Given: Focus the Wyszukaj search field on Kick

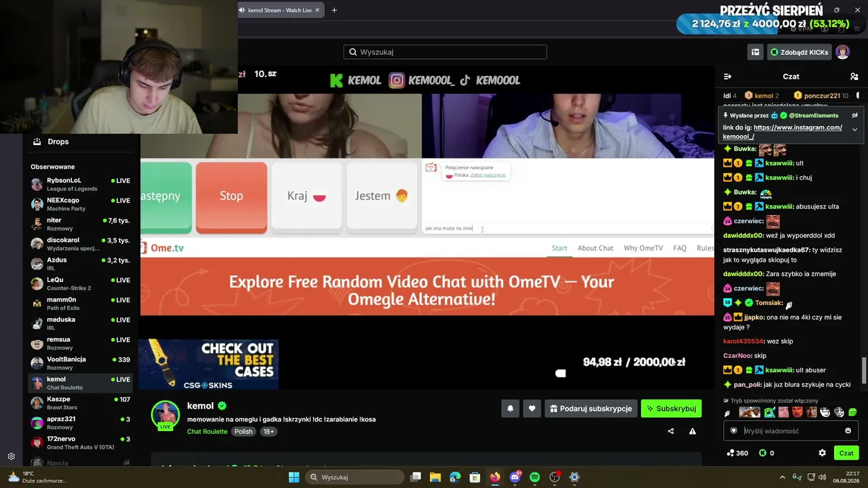Looking at the screenshot, I should pyautogui.click(x=445, y=52).
